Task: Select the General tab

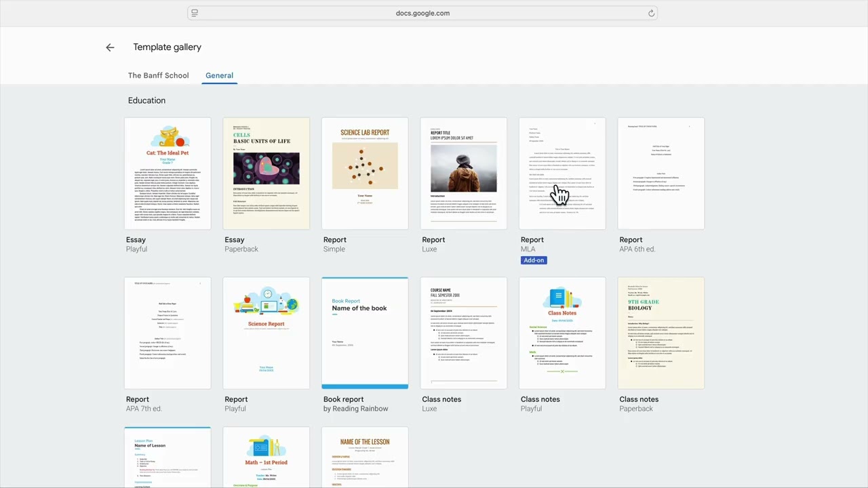Action: point(219,75)
